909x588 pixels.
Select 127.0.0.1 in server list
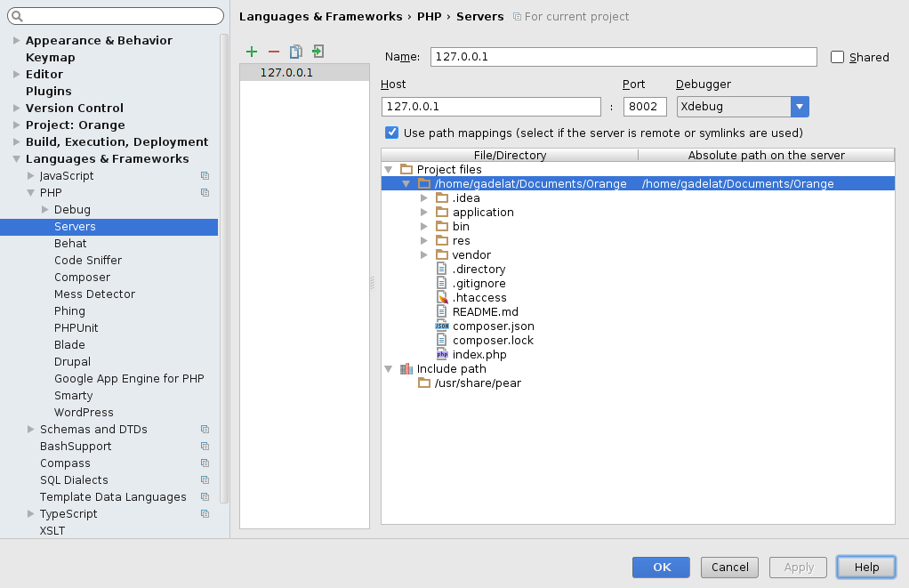tap(304, 72)
